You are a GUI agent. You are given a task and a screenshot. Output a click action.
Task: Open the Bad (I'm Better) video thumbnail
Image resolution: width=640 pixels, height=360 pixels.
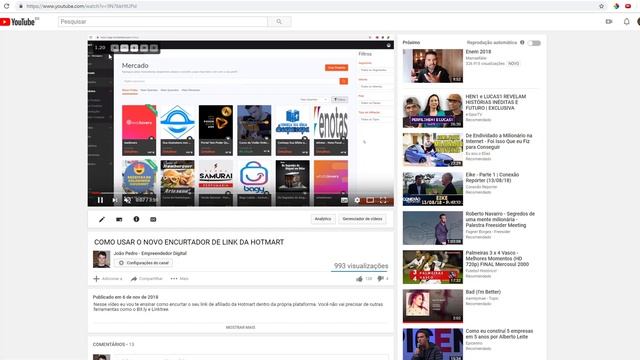433,306
